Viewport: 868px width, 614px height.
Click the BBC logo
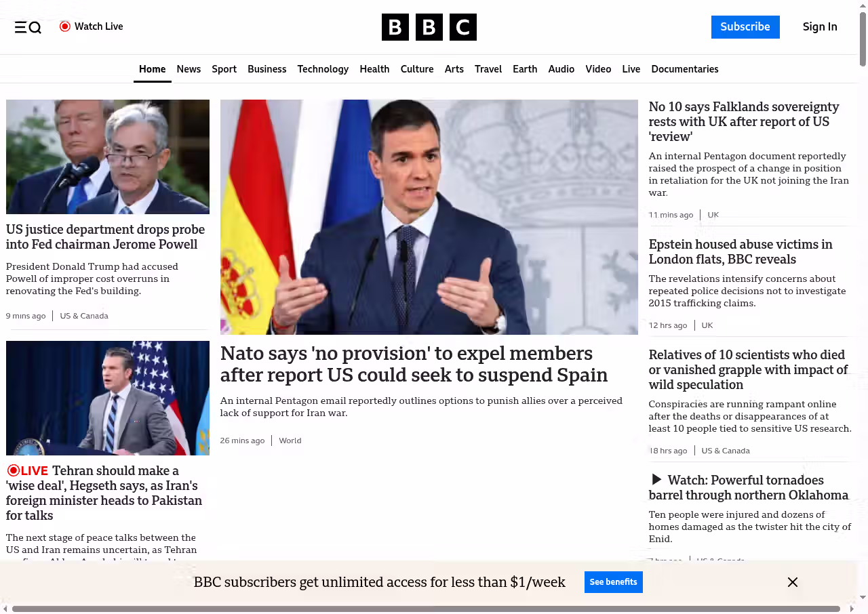tap(429, 27)
